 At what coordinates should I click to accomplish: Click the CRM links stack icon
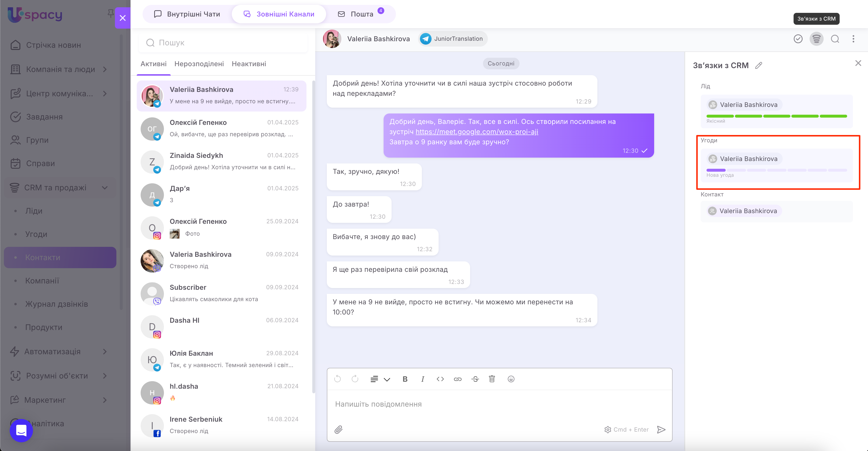point(816,39)
